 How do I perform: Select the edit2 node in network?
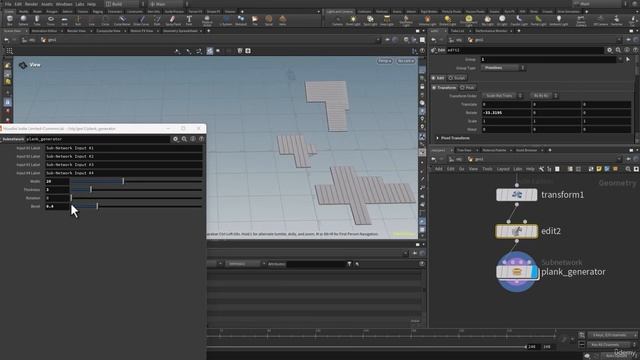click(517, 231)
